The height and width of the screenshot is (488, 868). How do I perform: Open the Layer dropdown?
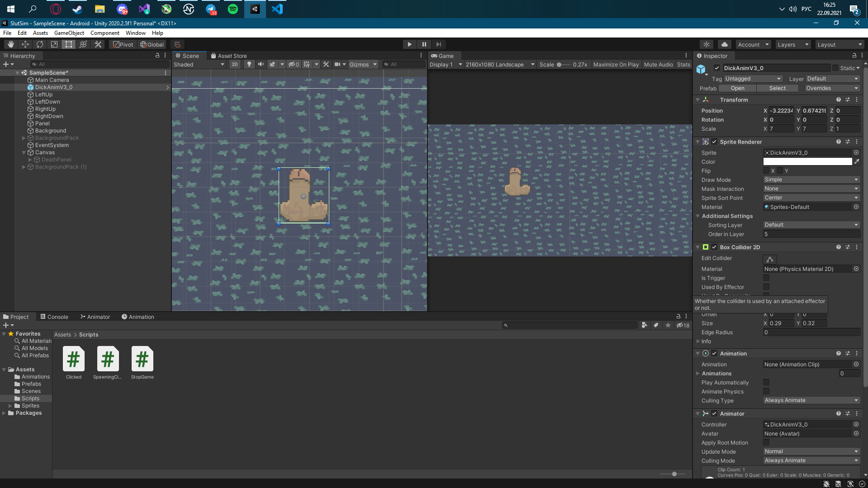point(833,79)
